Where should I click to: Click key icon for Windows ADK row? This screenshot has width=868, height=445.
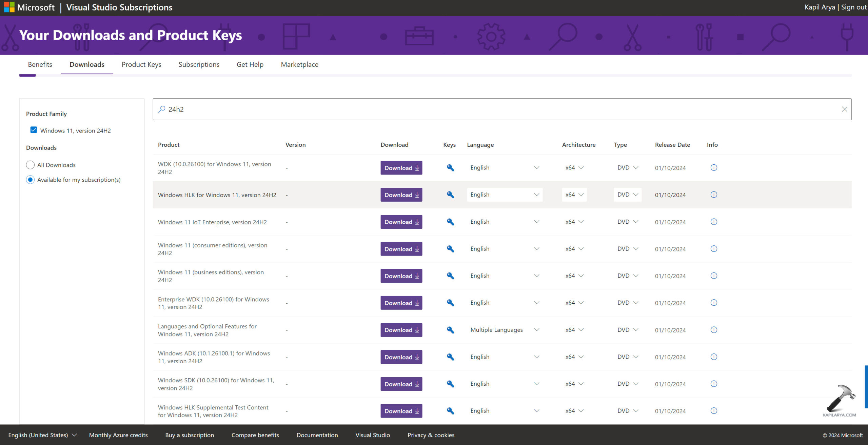[450, 357]
